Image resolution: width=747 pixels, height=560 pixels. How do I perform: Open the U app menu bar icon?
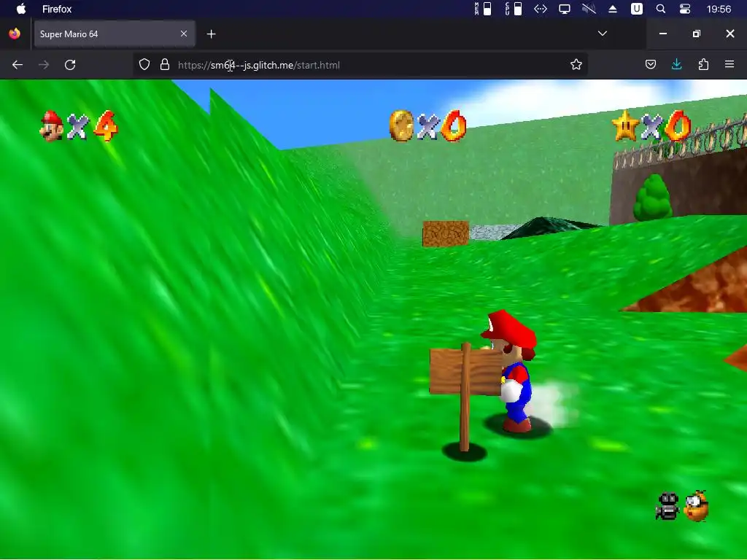click(x=636, y=9)
